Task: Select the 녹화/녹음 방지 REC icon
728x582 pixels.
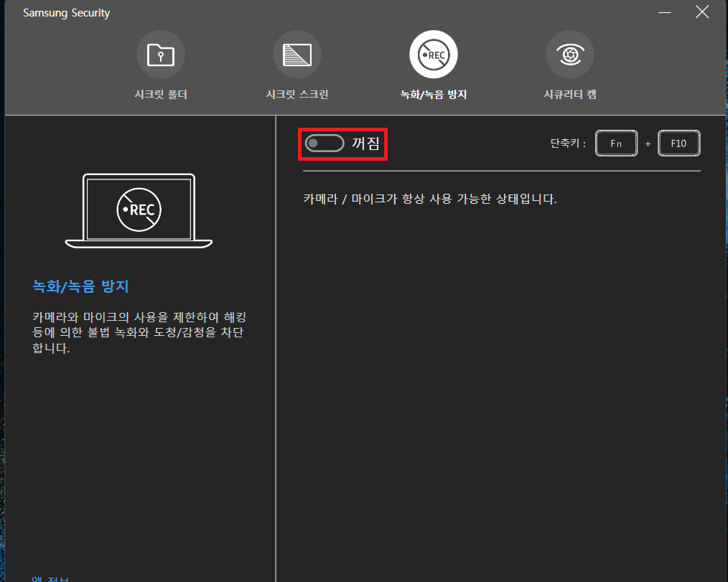Action: click(x=433, y=55)
